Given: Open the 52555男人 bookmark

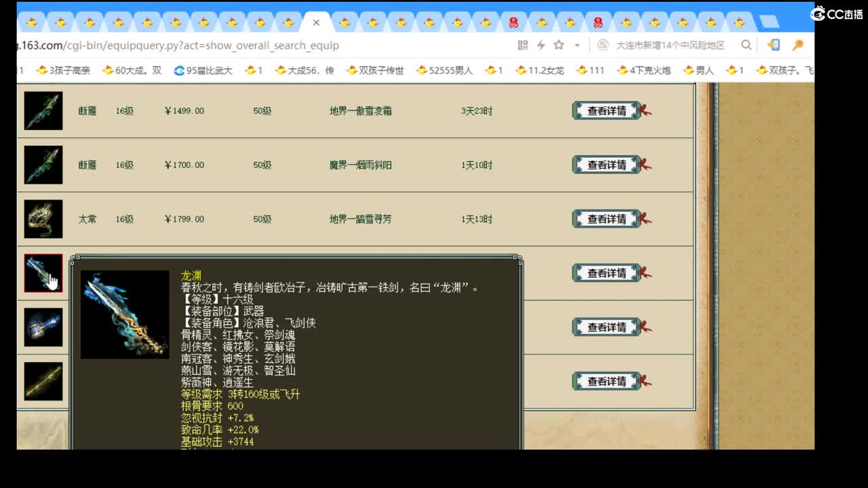Looking at the screenshot, I should pos(444,70).
